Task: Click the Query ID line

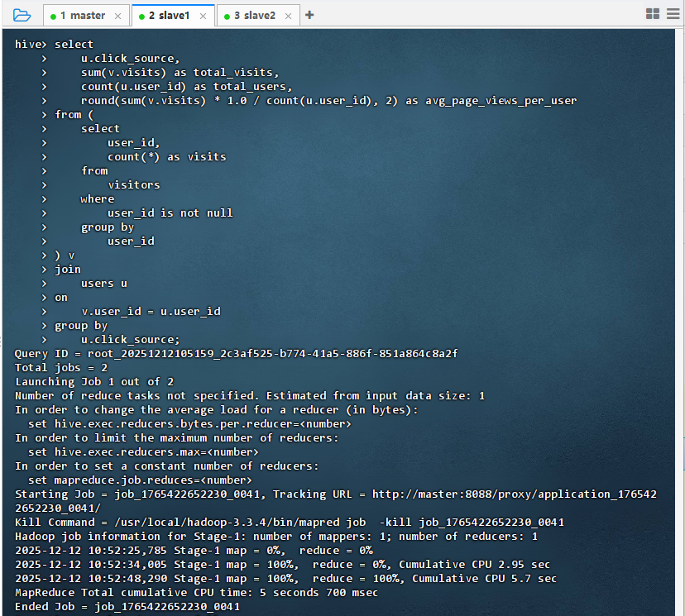Action: pos(237,354)
